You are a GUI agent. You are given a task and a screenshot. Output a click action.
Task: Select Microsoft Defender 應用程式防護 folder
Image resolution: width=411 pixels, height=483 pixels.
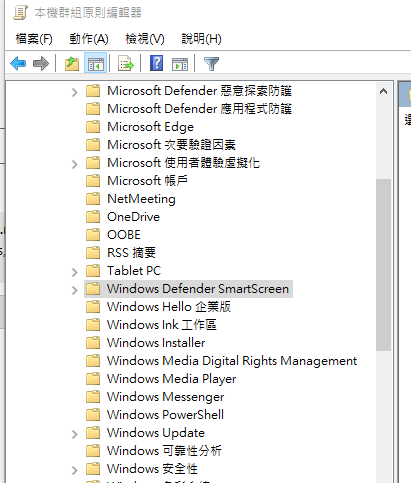pos(199,109)
